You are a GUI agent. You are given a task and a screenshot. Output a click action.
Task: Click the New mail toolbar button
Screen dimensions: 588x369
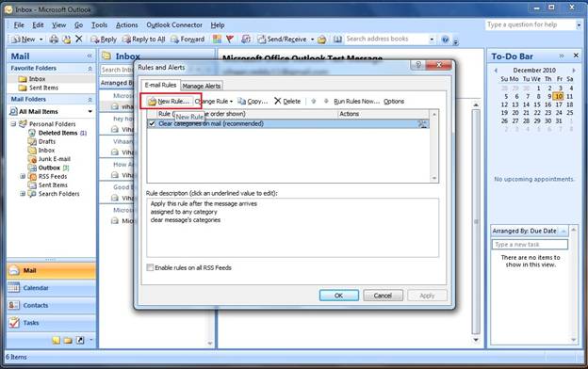pyautogui.click(x=24, y=39)
